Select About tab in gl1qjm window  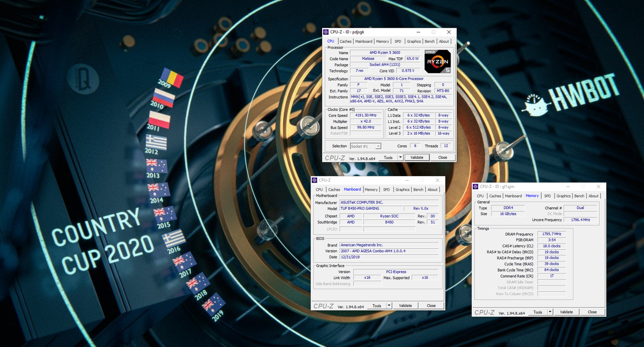point(593,196)
